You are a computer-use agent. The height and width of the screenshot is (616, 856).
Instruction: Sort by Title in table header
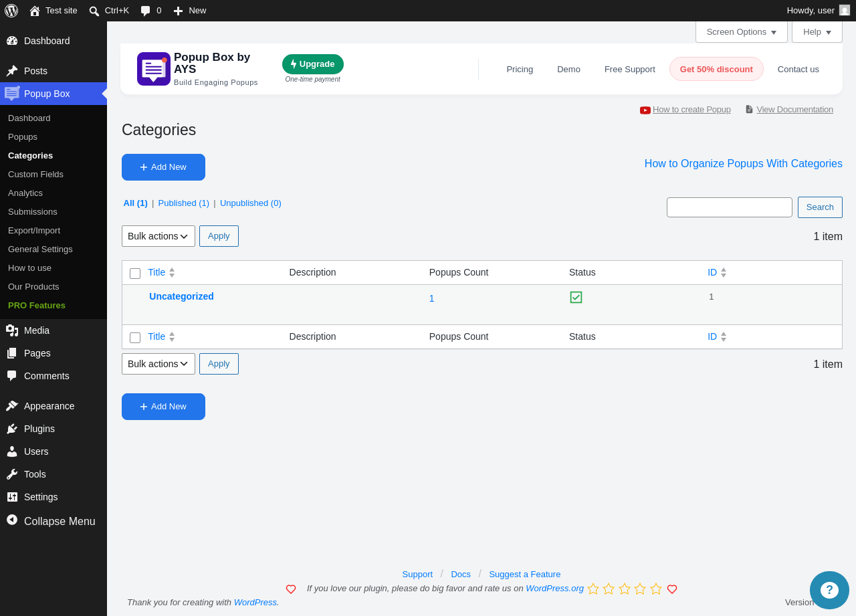(161, 272)
